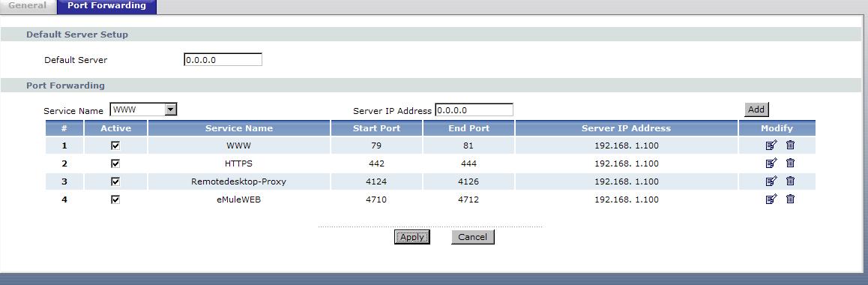Click the Default Server label
The width and height of the screenshot is (868, 285).
point(76,60)
